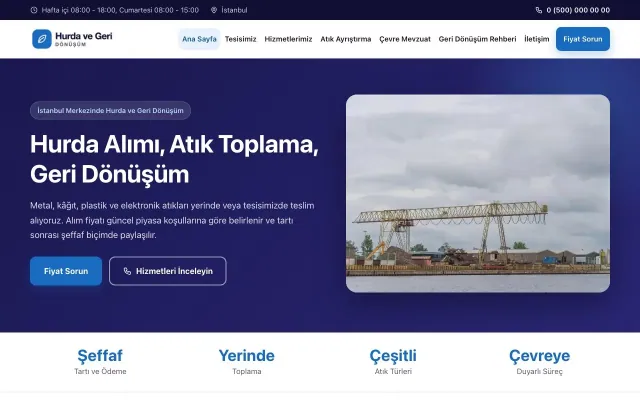Select Geri Dönüşüm Rehberi in navigation

pos(477,39)
